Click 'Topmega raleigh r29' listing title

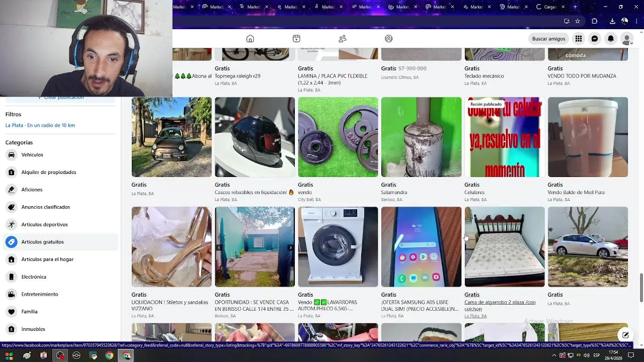[x=237, y=76]
